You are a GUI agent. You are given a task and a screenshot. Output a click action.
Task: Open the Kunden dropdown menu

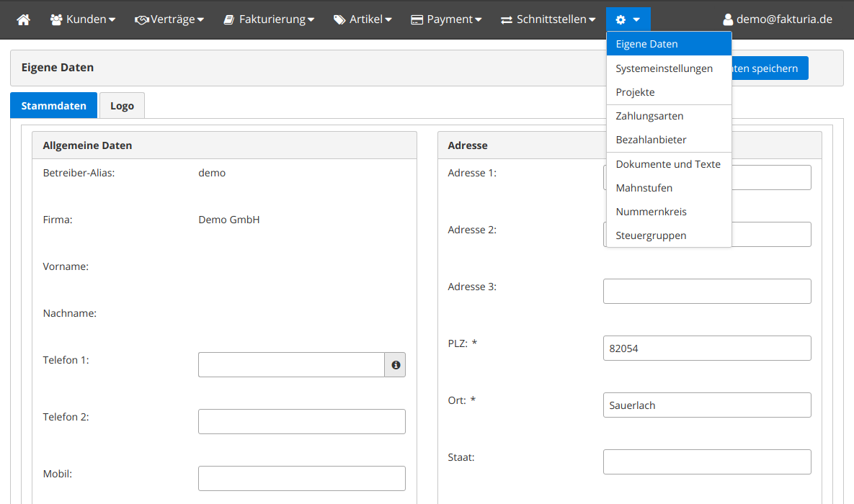83,20
